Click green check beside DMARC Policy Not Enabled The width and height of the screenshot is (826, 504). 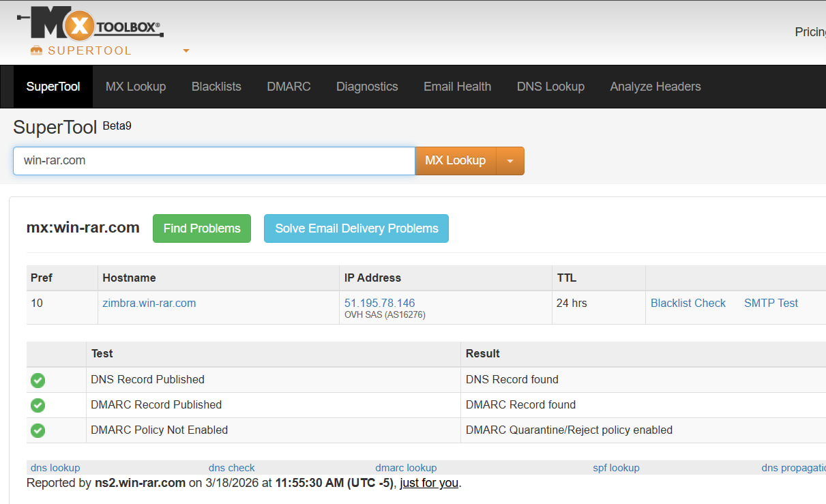pos(38,430)
